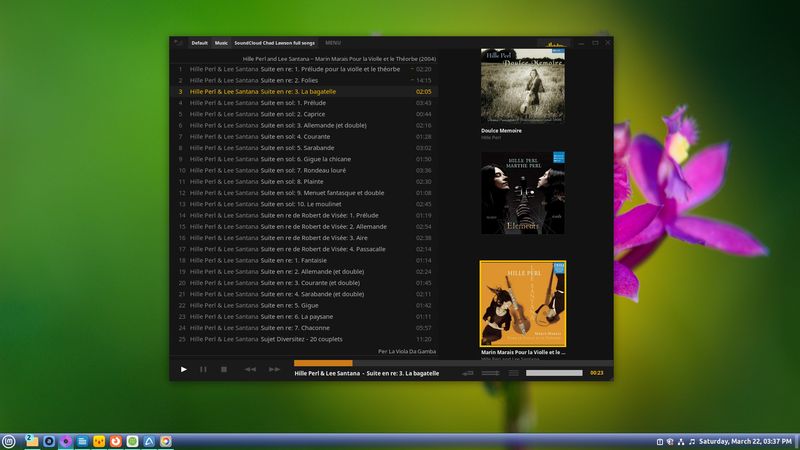Image resolution: width=800 pixels, height=450 pixels.
Task: Seek within the orange progress bar
Action: click(323, 363)
